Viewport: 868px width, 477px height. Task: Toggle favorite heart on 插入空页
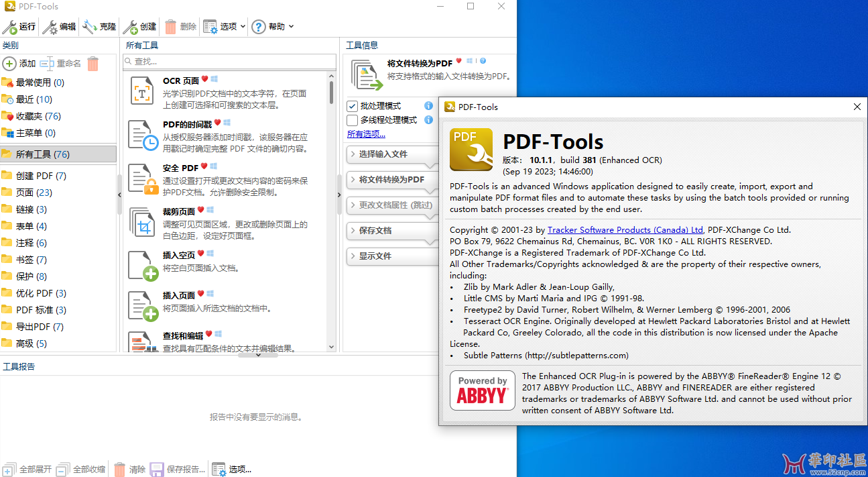pos(200,254)
